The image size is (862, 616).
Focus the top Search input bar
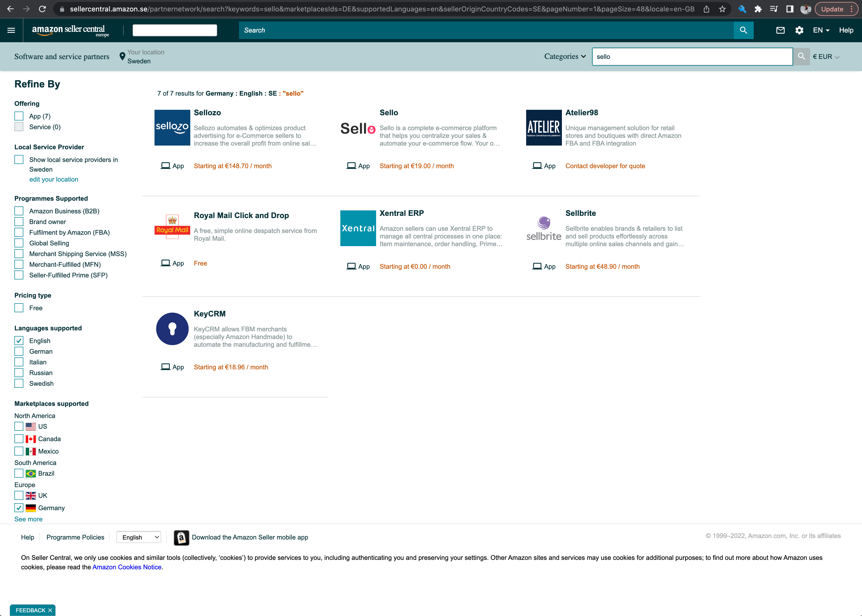[486, 30]
